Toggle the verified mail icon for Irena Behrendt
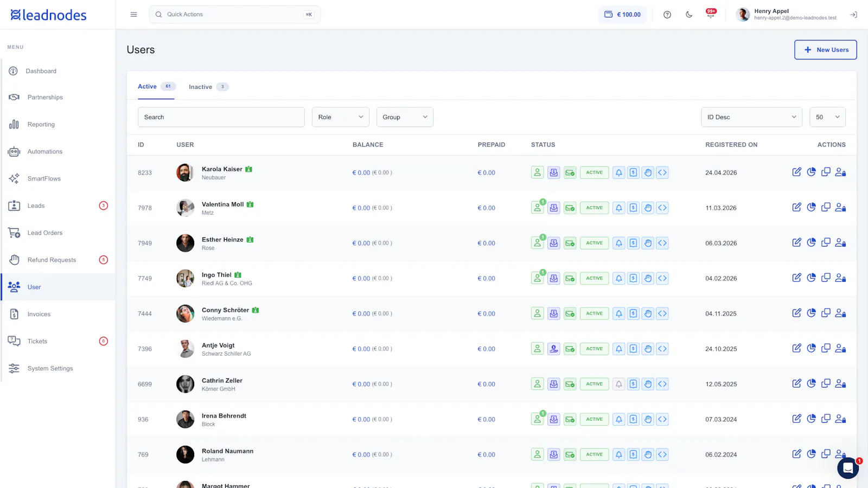This screenshot has height=488, width=868. coord(570,419)
